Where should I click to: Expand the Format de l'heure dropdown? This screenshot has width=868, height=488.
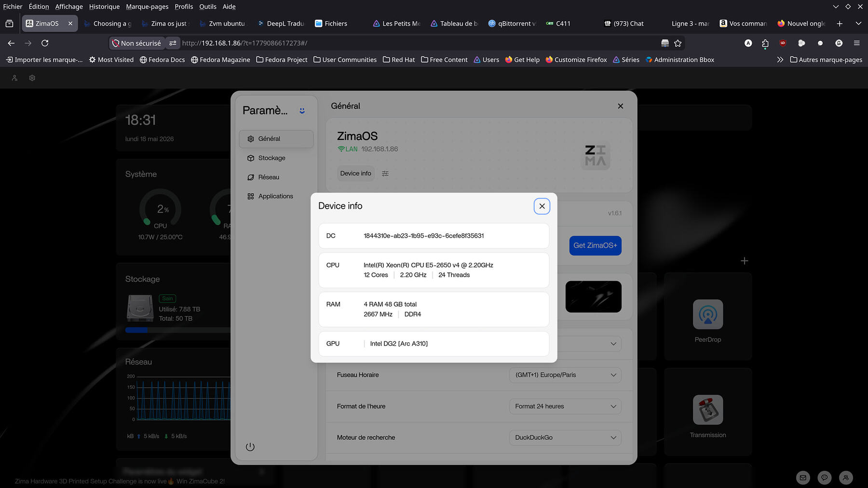(565, 407)
